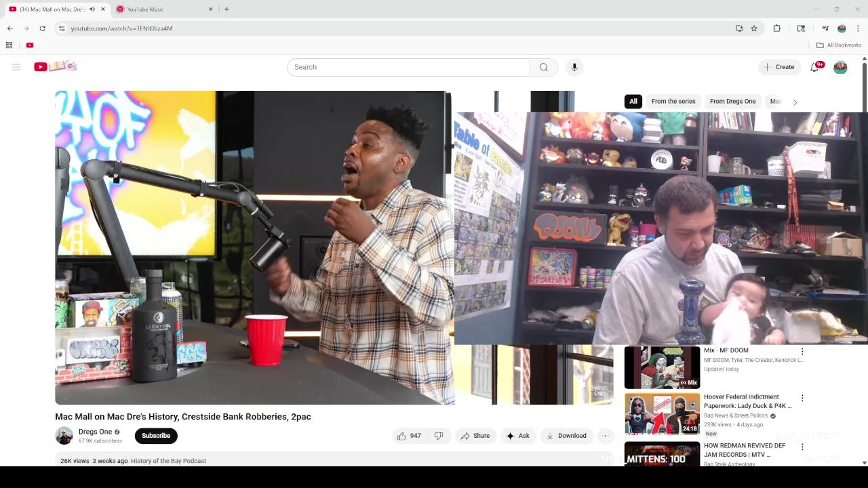868x488 pixels.
Task: Open the apps grid in bookmarks bar
Action: coord(9,45)
